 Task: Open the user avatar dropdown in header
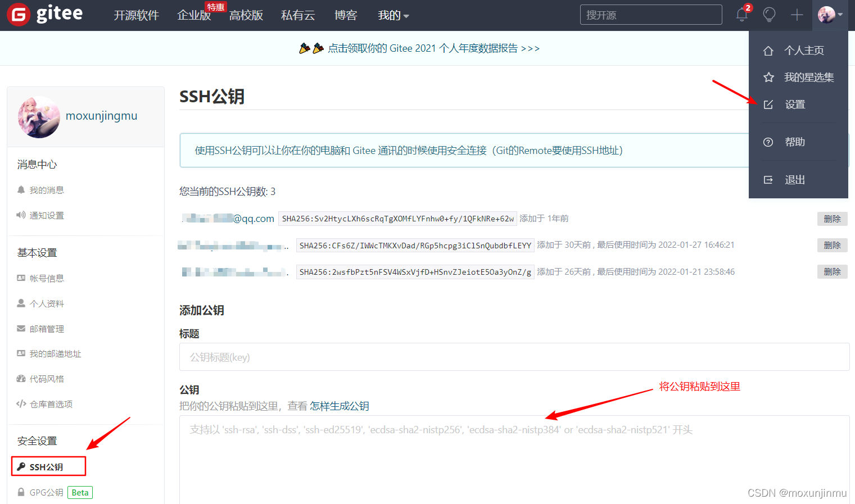tap(830, 15)
